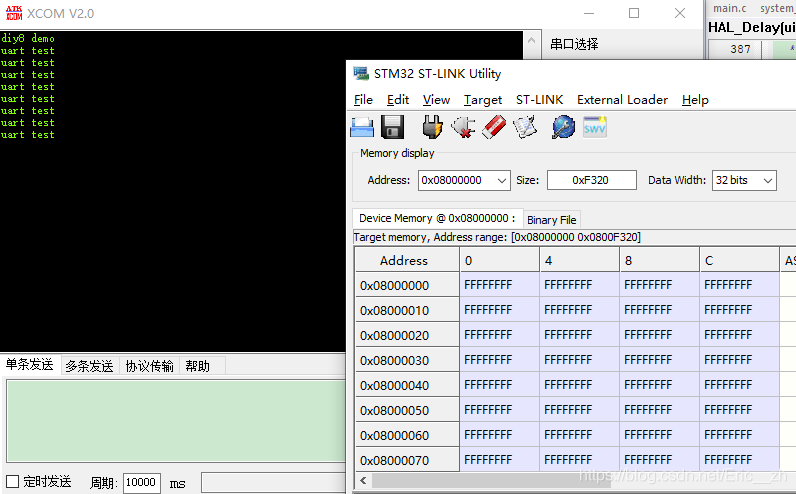The height and width of the screenshot is (494, 796).
Task: Switch to the 协议传输 tab
Action: pyautogui.click(x=149, y=366)
